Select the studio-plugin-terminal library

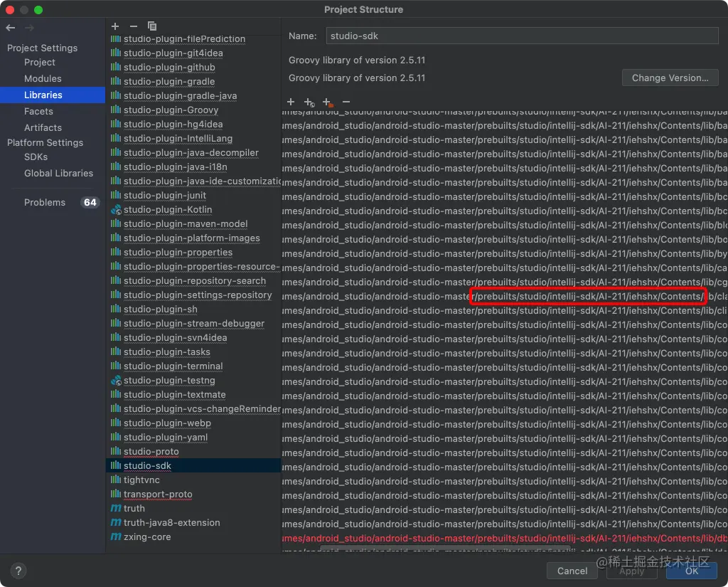(173, 366)
